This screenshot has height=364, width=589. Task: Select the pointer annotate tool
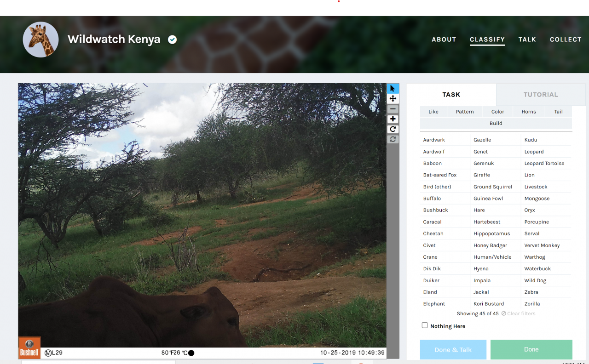click(x=393, y=88)
